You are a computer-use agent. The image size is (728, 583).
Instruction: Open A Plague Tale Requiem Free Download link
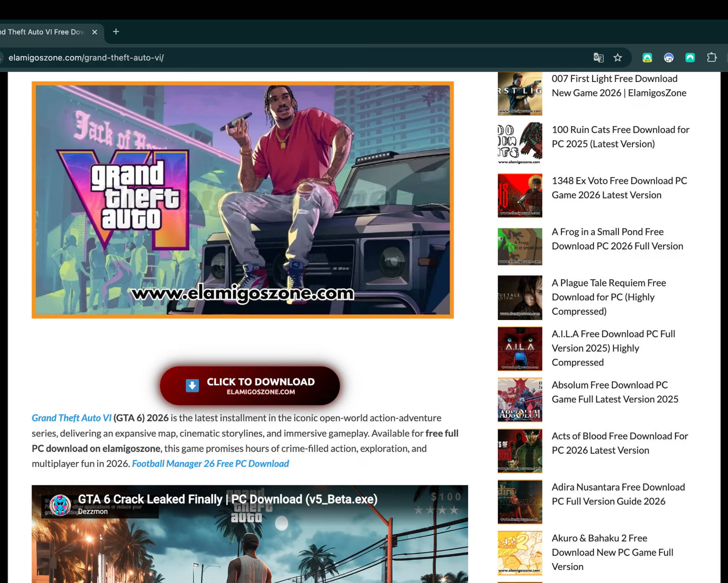coord(609,297)
